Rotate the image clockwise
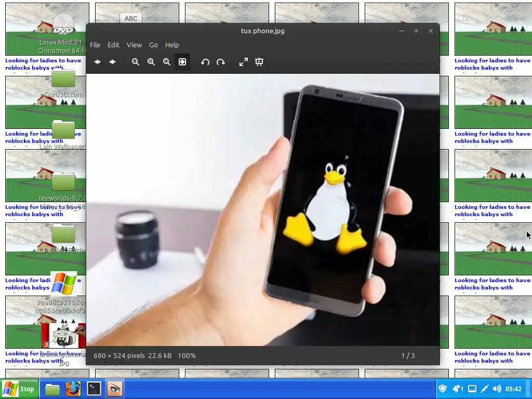This screenshot has height=399, width=532. (220, 62)
